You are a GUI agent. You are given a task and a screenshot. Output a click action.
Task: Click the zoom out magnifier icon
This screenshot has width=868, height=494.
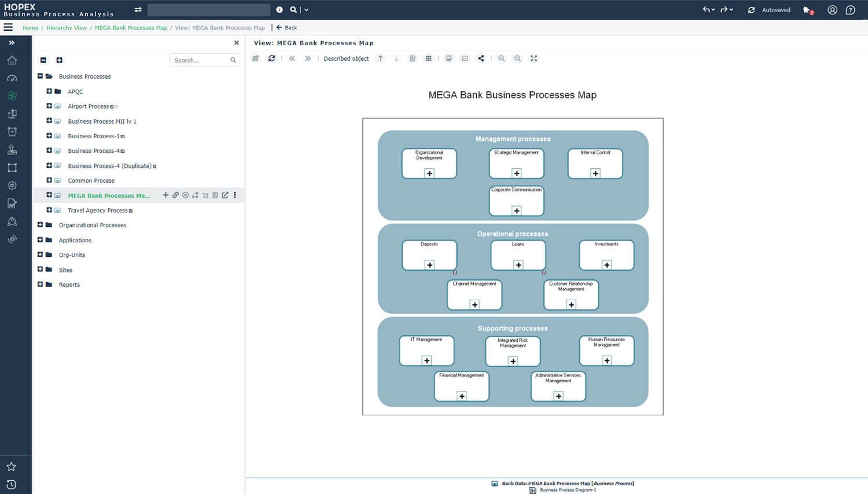[518, 58]
